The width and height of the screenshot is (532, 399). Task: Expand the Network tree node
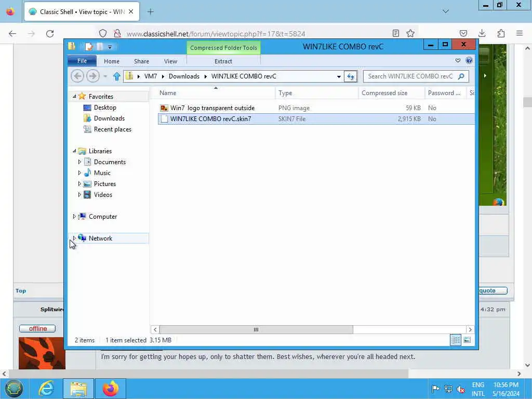coord(74,238)
